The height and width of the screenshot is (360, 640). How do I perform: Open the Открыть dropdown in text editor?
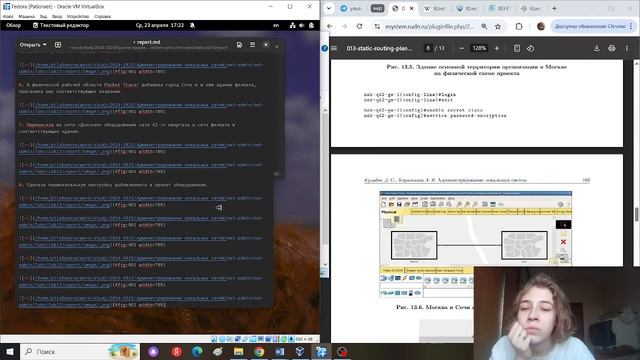pos(33,45)
